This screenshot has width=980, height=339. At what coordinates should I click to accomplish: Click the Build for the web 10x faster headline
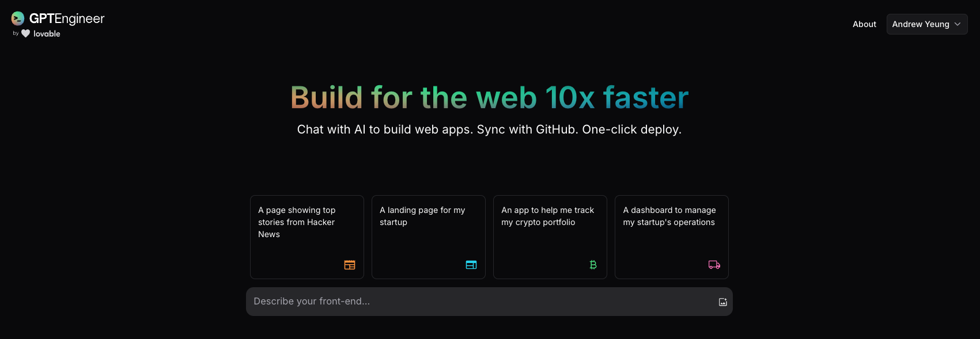[490, 97]
